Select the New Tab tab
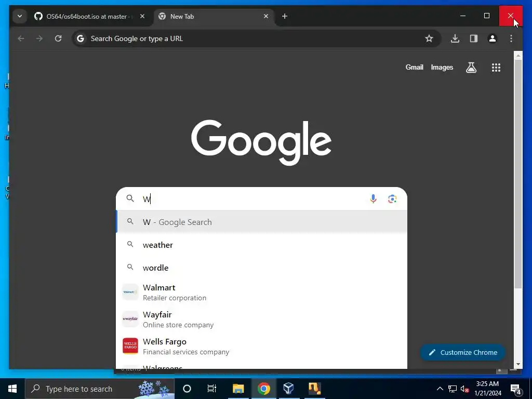This screenshot has height=399, width=532. pos(214,16)
